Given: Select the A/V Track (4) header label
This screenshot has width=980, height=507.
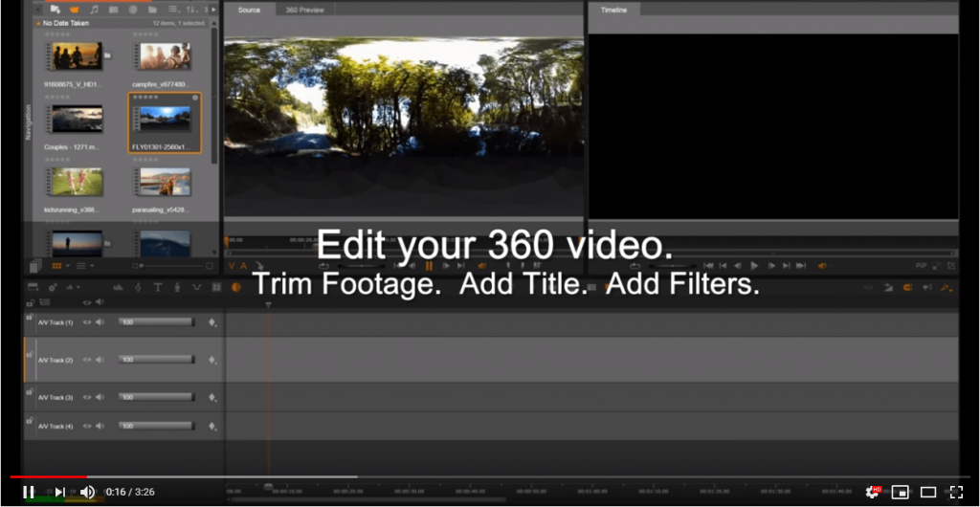Looking at the screenshot, I should pyautogui.click(x=56, y=427).
